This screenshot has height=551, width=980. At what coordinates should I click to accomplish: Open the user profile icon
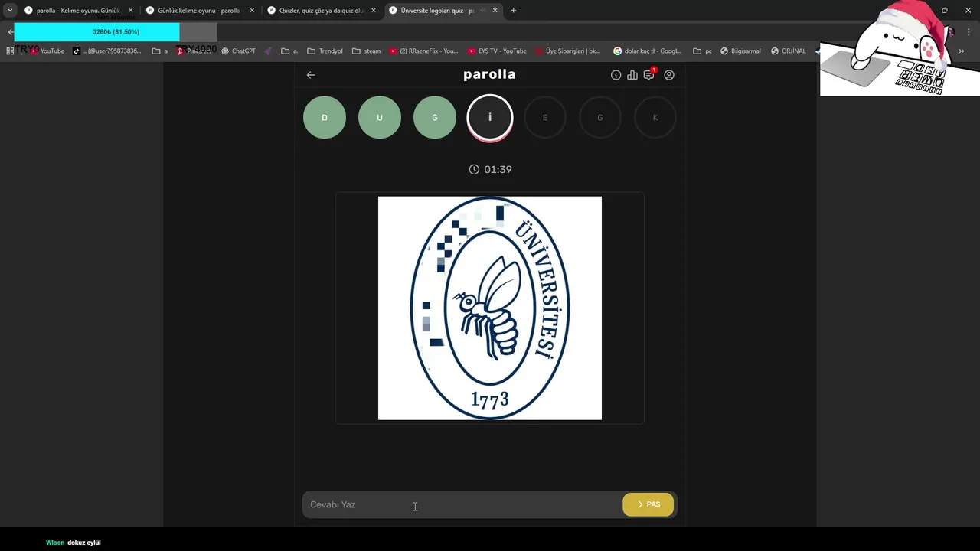[x=669, y=75]
